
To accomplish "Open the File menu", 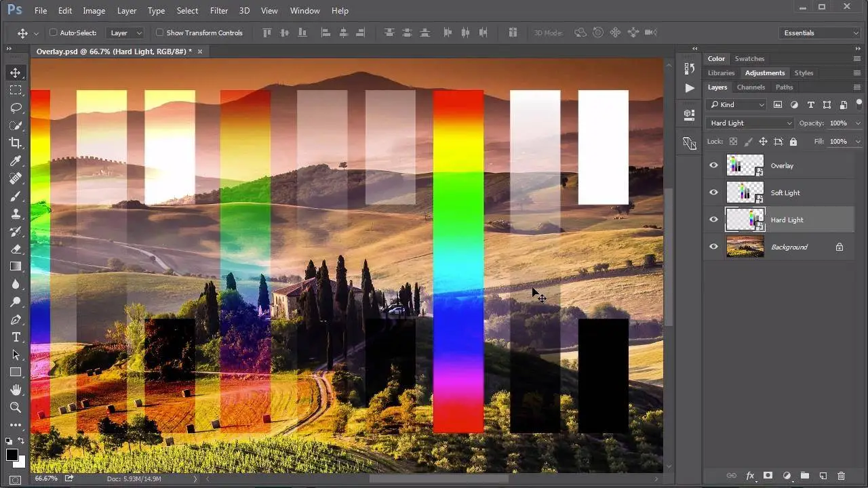I will [x=41, y=11].
